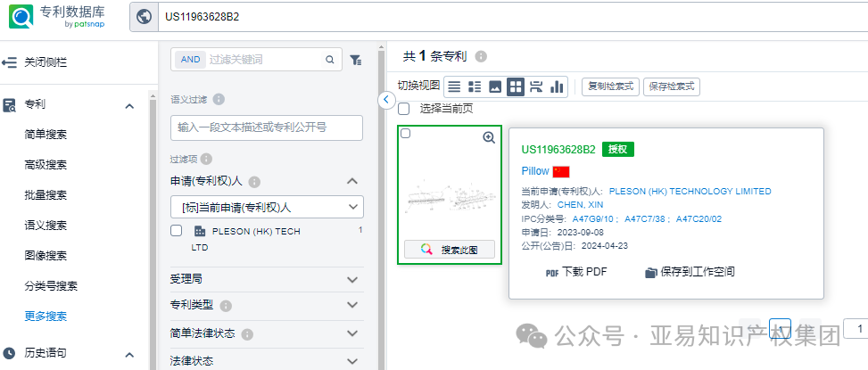The height and width of the screenshot is (370, 868).
Task: Collapse the History queries chevron
Action: pos(129,355)
